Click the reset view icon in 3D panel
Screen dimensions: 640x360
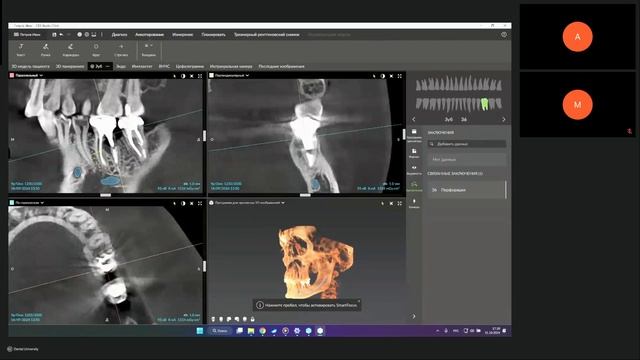pos(391,203)
